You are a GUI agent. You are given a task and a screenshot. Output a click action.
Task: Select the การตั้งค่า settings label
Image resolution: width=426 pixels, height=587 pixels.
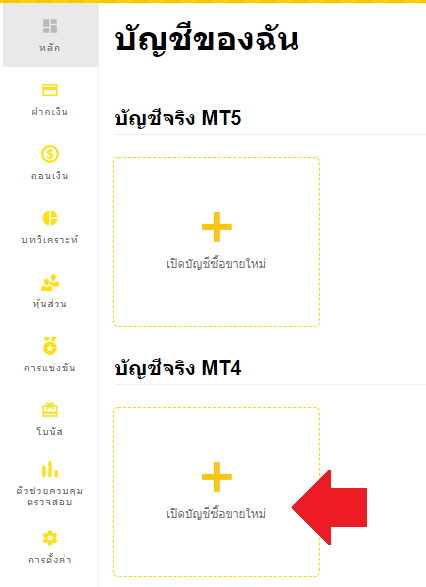(49, 559)
